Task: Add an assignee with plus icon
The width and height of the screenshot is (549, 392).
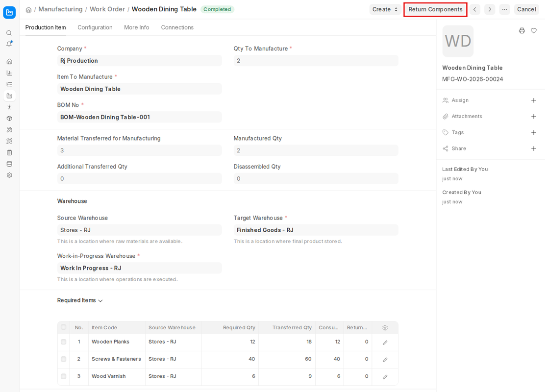Action: 534,100
